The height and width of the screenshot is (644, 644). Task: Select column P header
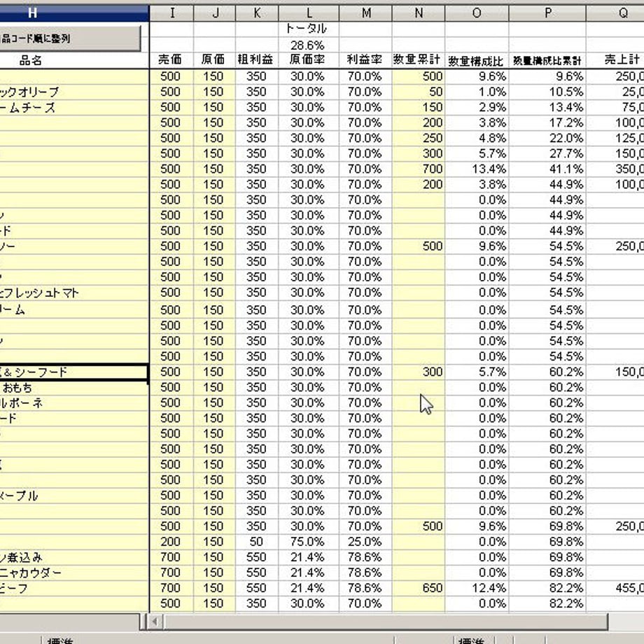(x=547, y=13)
